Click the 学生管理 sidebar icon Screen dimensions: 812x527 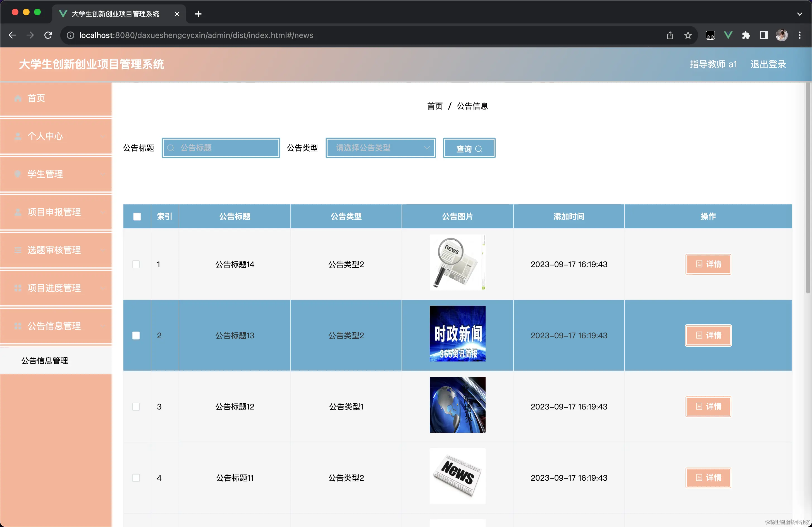pos(18,174)
